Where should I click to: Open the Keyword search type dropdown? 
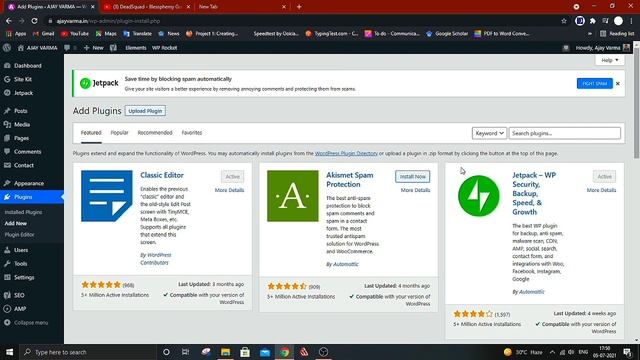[x=489, y=133]
